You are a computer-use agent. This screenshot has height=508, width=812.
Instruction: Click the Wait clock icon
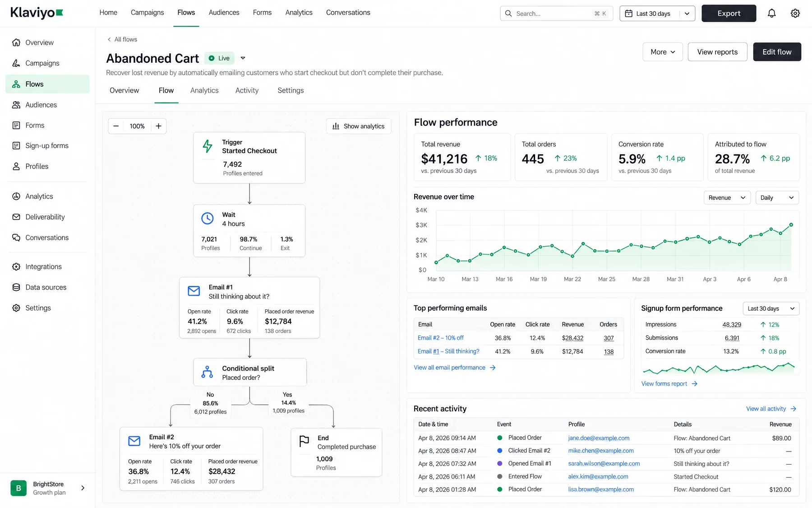[x=208, y=219]
